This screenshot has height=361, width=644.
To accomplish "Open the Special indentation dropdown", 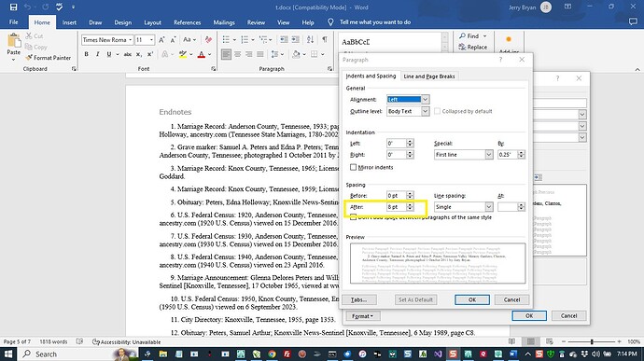I will (x=489, y=155).
